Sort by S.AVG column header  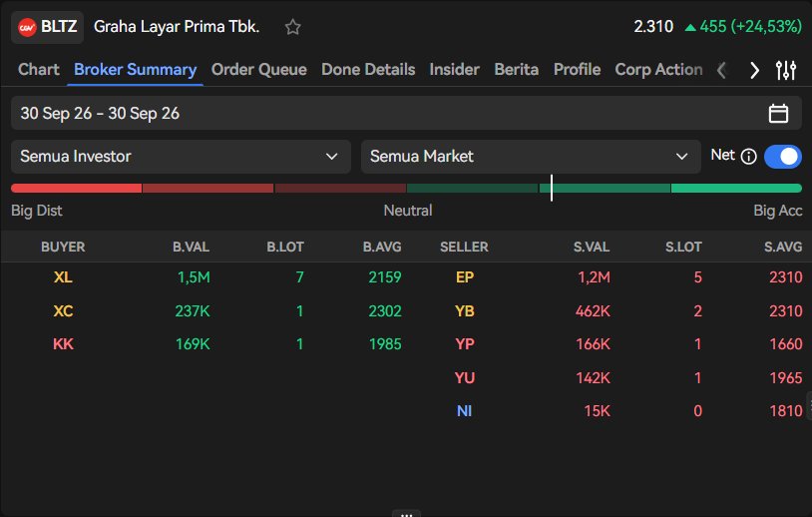click(783, 248)
